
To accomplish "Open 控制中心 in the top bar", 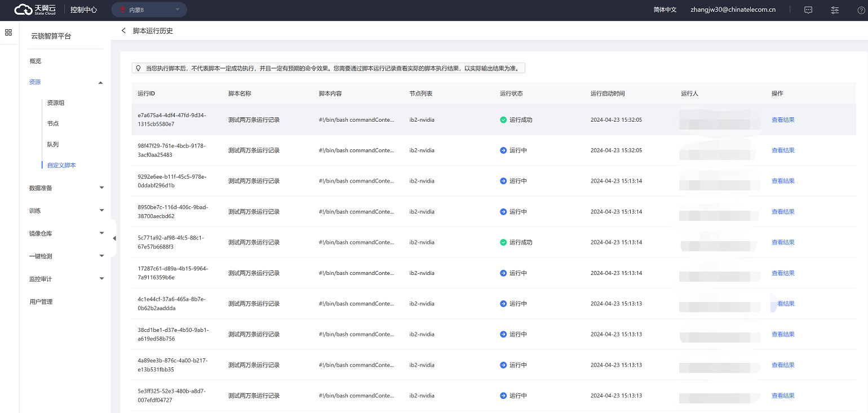I will [84, 10].
